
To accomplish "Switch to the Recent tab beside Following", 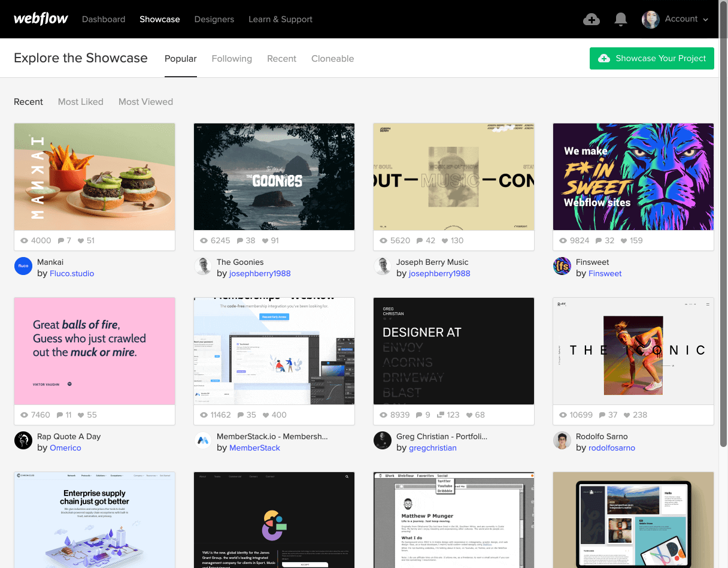I will [282, 59].
